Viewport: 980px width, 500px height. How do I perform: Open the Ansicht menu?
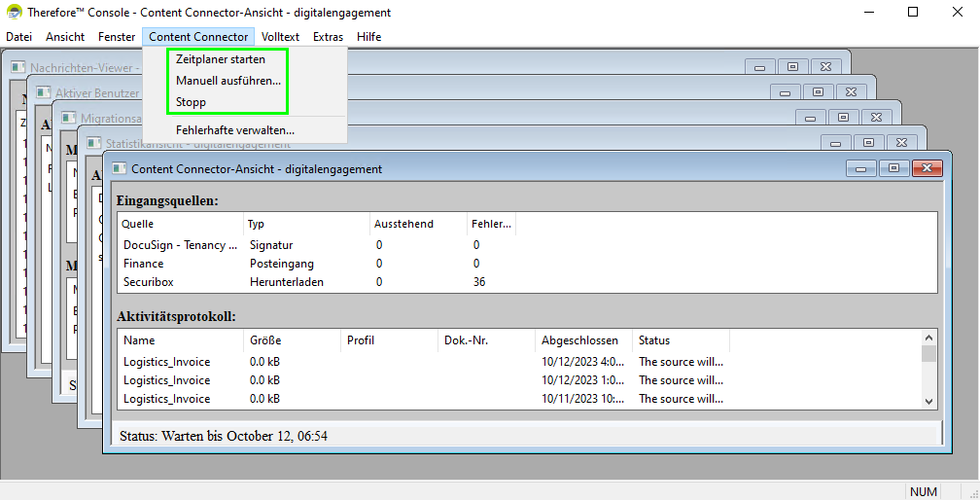(65, 37)
